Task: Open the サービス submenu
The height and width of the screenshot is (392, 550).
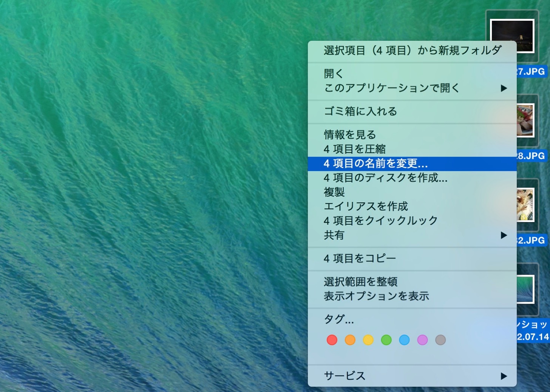Action: [412, 376]
